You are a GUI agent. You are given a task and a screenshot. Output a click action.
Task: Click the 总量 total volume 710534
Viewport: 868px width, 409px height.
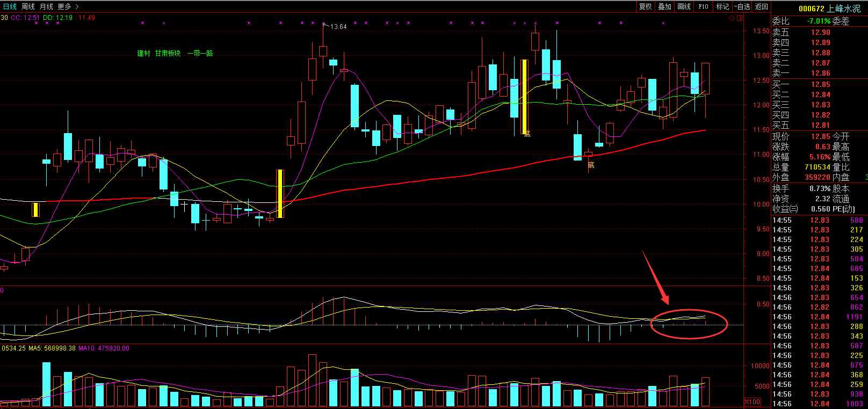click(818, 167)
